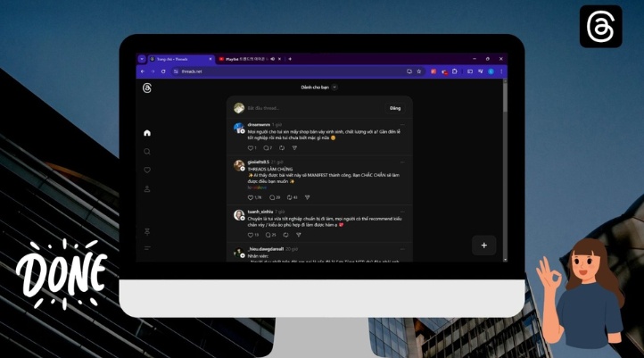644x358 pixels.
Task: Open the Profile icon in left sidebar
Action: click(x=147, y=189)
